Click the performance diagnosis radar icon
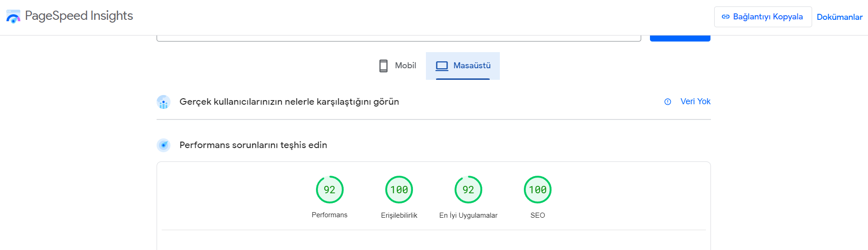The width and height of the screenshot is (868, 250). coord(164,145)
